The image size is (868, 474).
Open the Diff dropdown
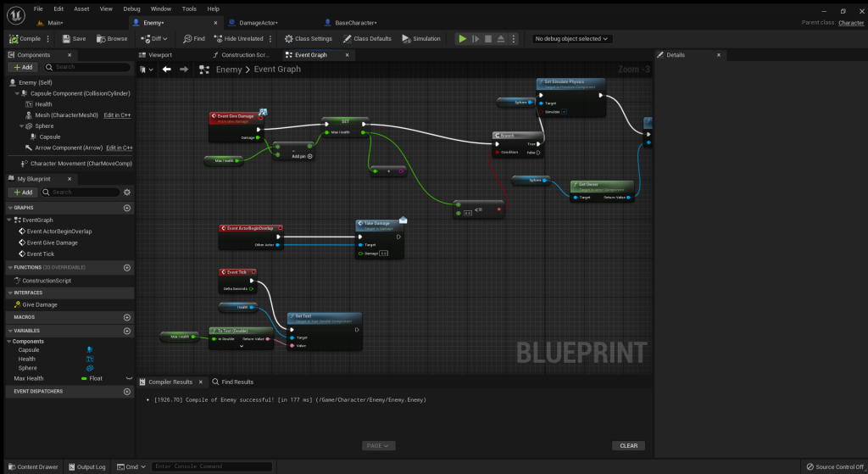click(x=154, y=39)
